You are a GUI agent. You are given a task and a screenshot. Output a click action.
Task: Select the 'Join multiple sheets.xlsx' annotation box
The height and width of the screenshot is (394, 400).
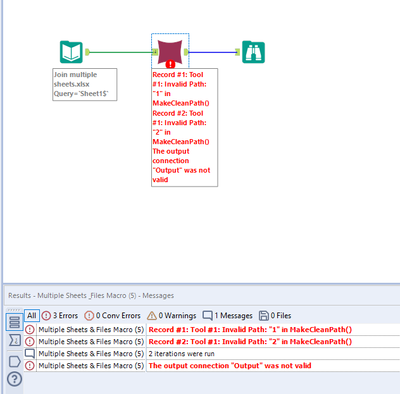(85, 84)
